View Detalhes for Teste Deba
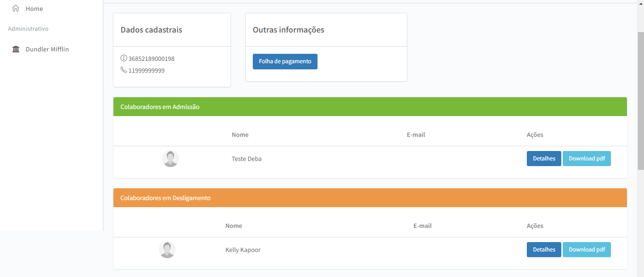This screenshot has width=644, height=277. (544, 159)
